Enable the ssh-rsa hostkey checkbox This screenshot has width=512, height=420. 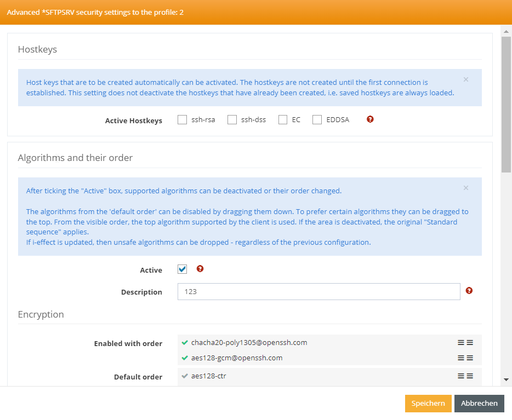coord(183,120)
